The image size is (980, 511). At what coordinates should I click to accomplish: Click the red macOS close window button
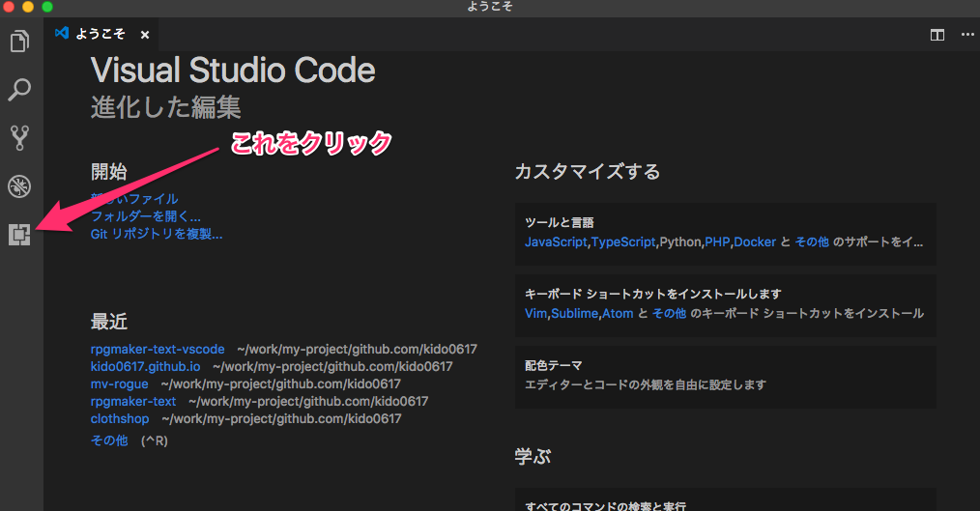click(9, 7)
